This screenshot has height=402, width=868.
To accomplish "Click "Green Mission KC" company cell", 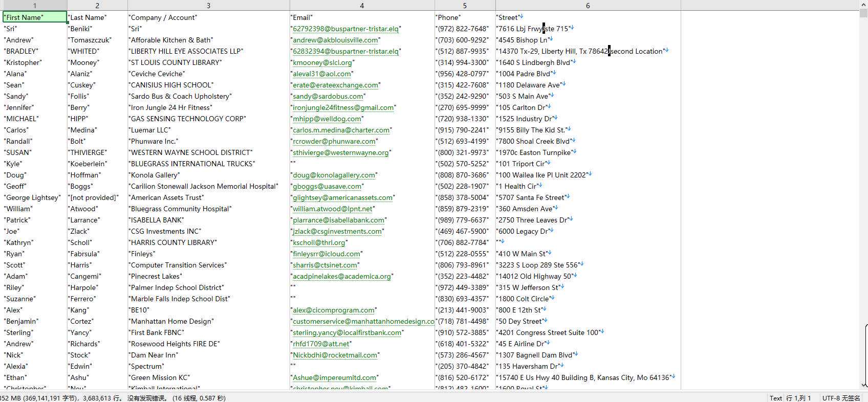I will click(208, 377).
